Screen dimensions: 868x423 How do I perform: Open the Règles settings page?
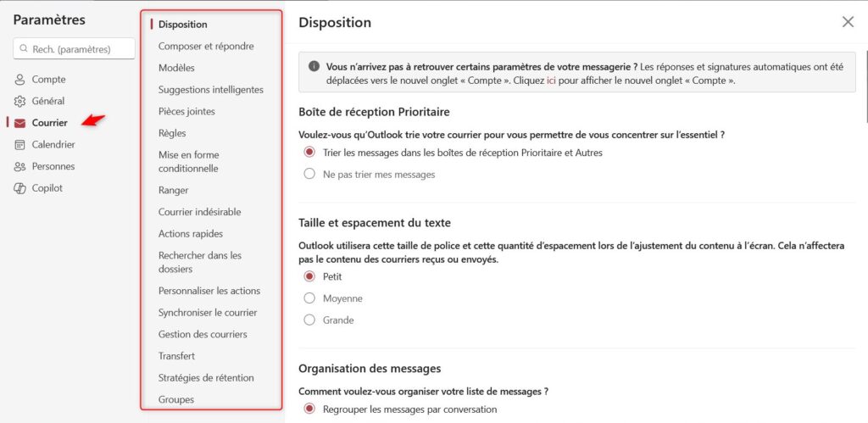pyautogui.click(x=172, y=133)
